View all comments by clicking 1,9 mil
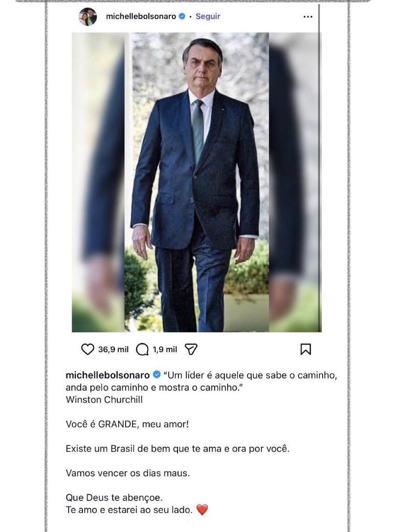This screenshot has width=414, height=532. pyautogui.click(x=165, y=349)
